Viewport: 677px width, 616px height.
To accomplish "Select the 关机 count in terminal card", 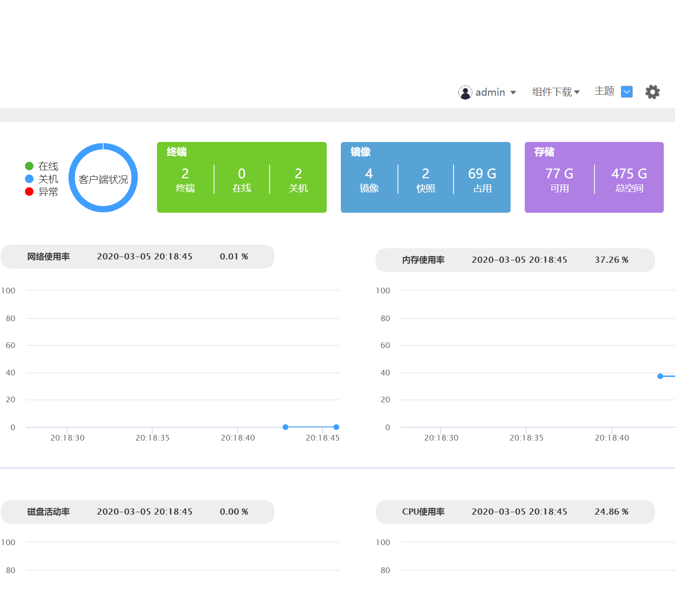I will (298, 180).
